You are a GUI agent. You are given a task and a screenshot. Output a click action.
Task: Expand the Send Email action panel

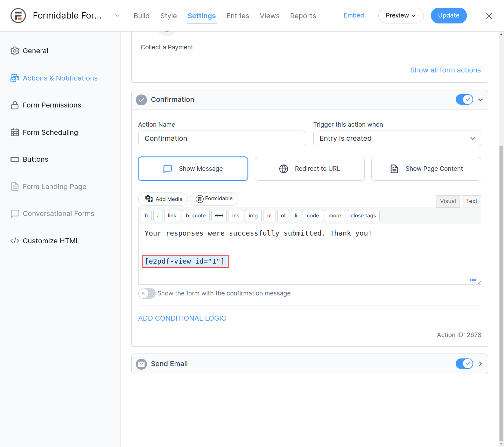coord(480,364)
